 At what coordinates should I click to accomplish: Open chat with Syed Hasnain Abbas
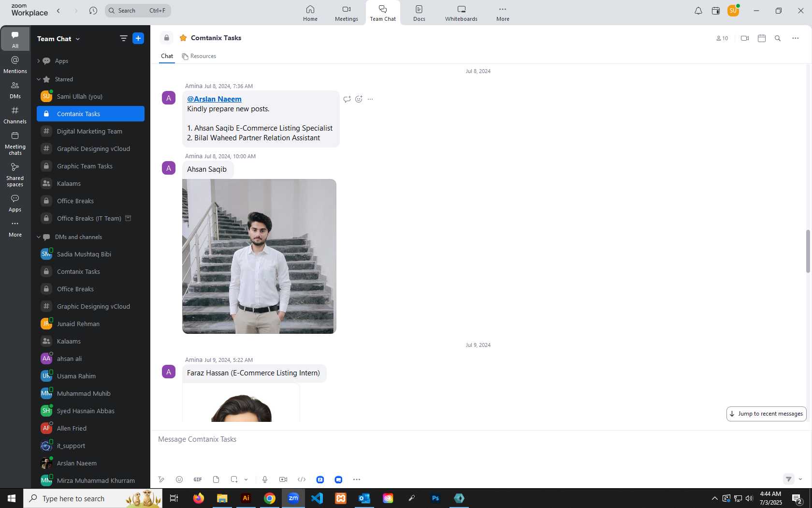point(90,411)
